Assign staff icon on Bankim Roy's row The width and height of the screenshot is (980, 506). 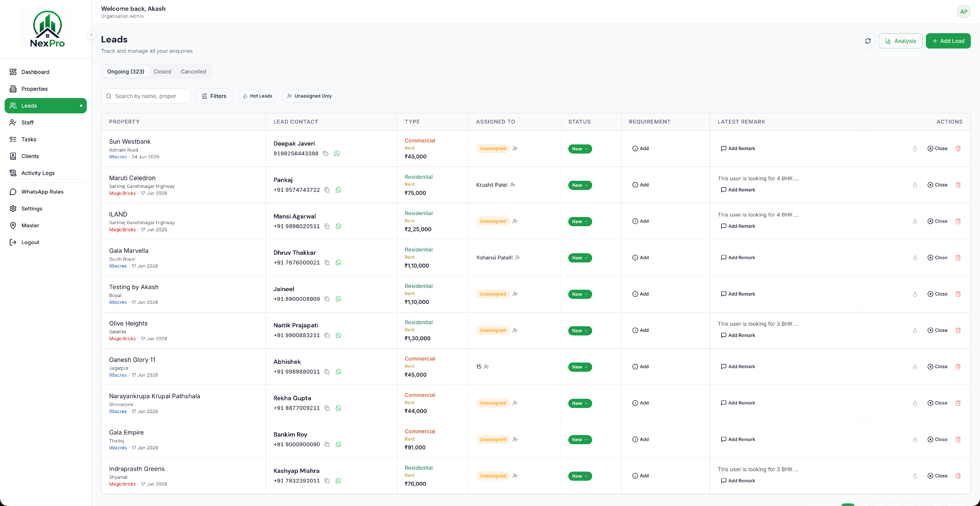(516, 440)
